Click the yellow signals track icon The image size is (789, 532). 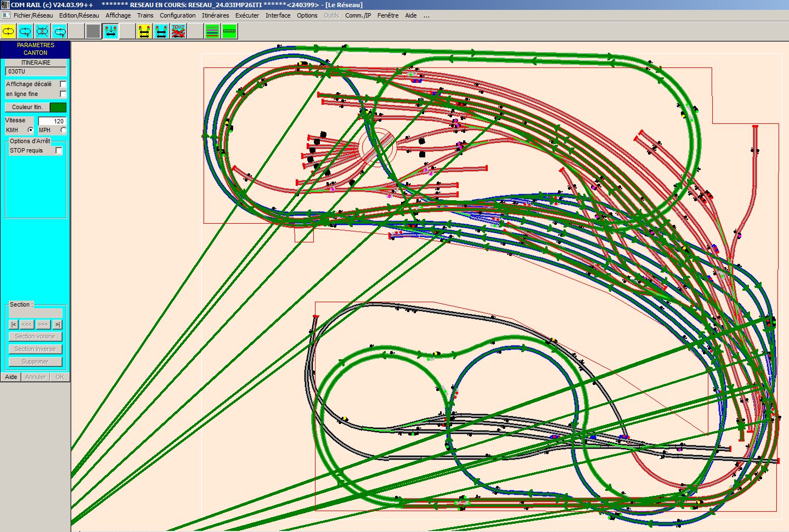click(144, 31)
